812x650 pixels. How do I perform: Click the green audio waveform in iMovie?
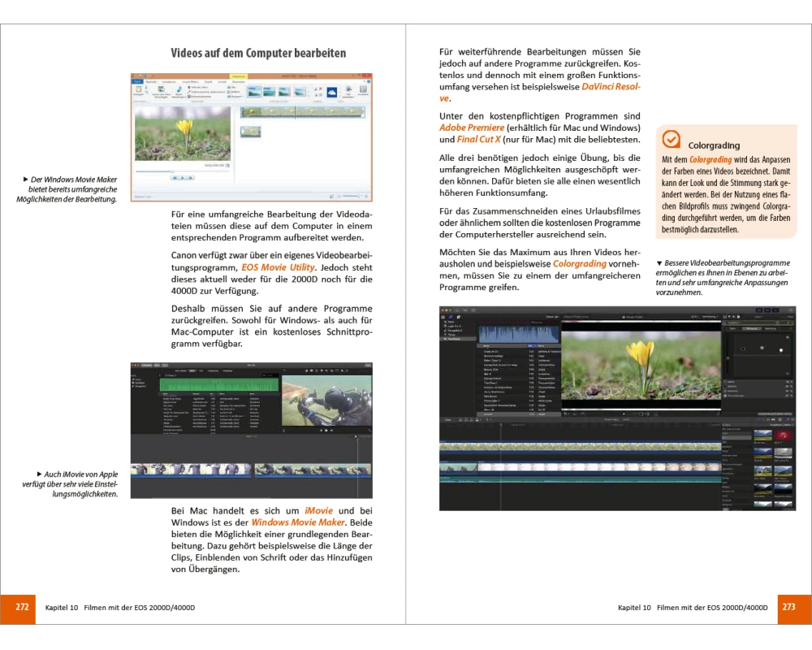point(219,383)
